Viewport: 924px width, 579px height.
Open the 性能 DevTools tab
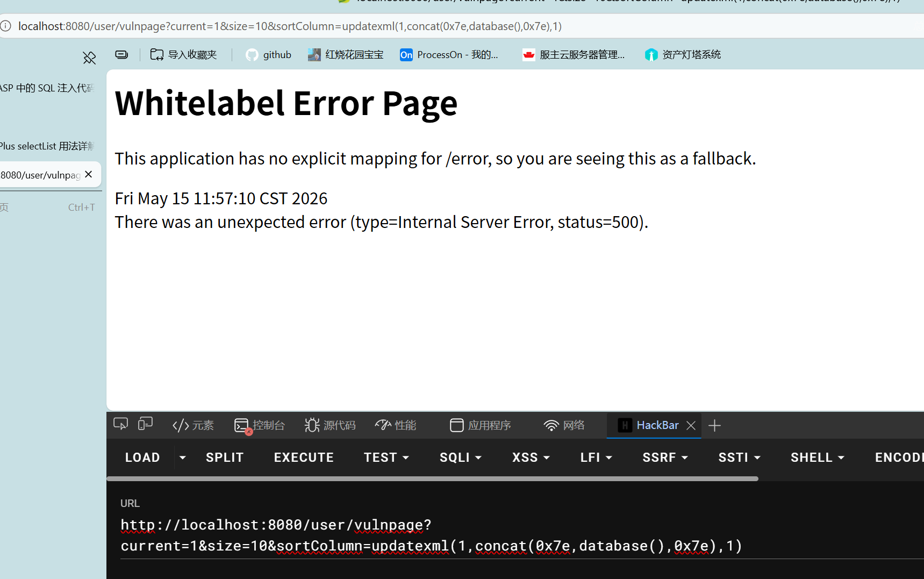point(396,425)
